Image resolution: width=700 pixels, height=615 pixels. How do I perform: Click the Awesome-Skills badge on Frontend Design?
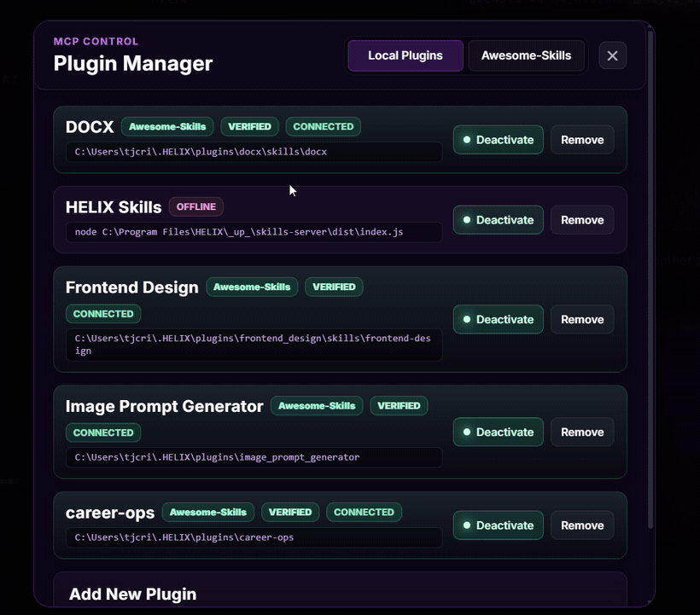coord(252,287)
